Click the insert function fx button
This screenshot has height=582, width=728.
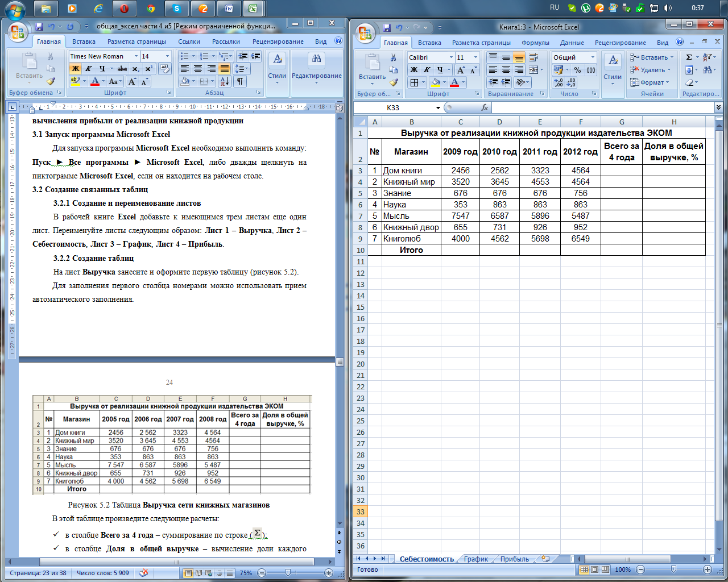pos(485,107)
